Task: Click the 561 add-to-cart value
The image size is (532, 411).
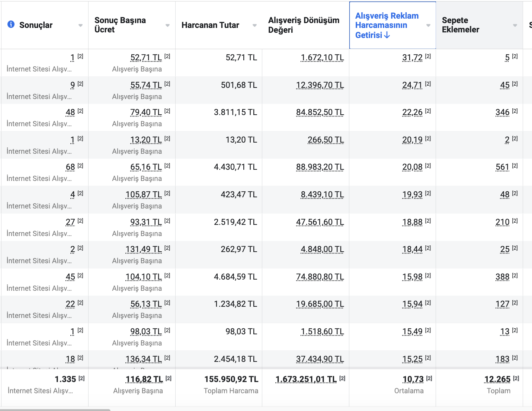Action: click(x=502, y=167)
